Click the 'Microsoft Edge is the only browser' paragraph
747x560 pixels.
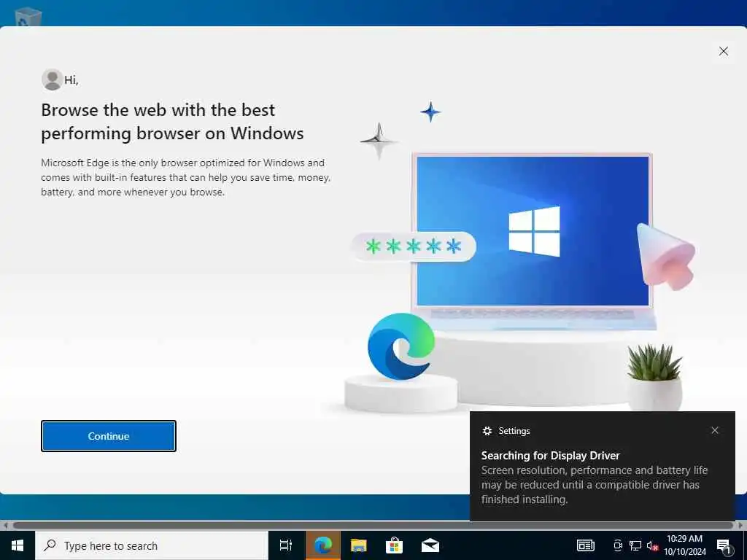point(186,177)
